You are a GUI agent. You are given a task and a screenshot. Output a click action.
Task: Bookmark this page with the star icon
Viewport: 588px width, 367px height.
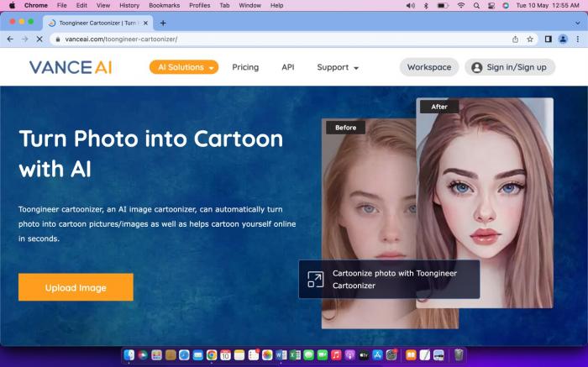point(530,39)
